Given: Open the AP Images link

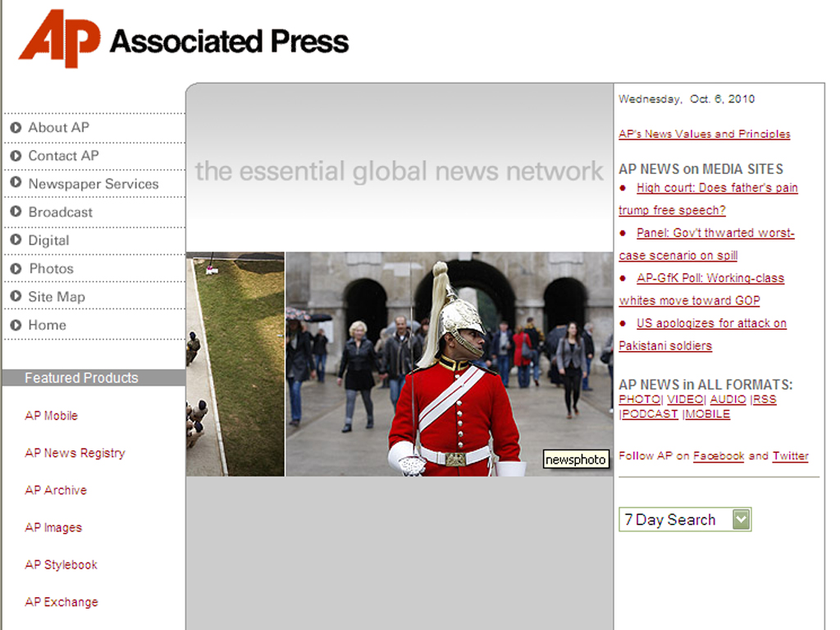Looking at the screenshot, I should 53,527.
